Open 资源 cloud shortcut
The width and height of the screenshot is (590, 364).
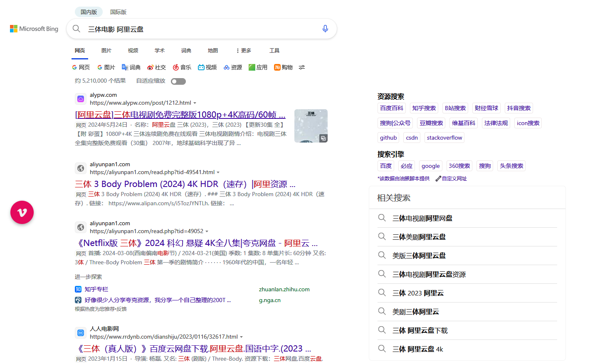tap(232, 67)
